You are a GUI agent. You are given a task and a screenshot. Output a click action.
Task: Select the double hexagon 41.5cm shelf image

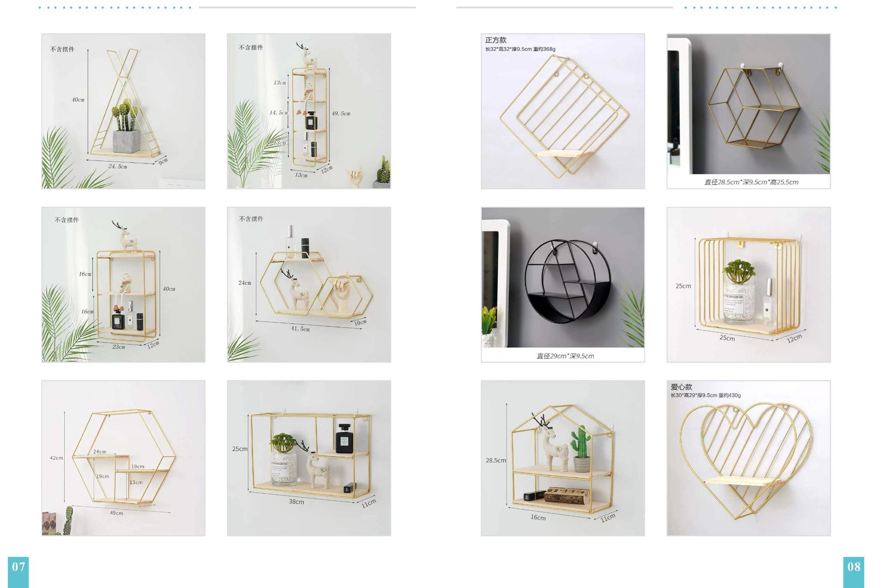coord(309,285)
